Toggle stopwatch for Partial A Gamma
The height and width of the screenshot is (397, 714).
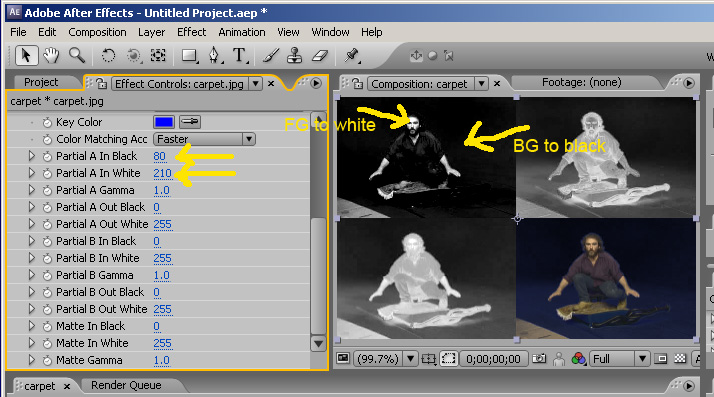click(x=47, y=190)
